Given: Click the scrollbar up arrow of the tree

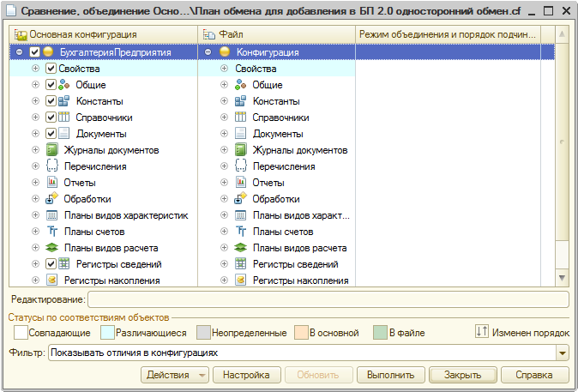Looking at the screenshot, I should click(x=562, y=34).
